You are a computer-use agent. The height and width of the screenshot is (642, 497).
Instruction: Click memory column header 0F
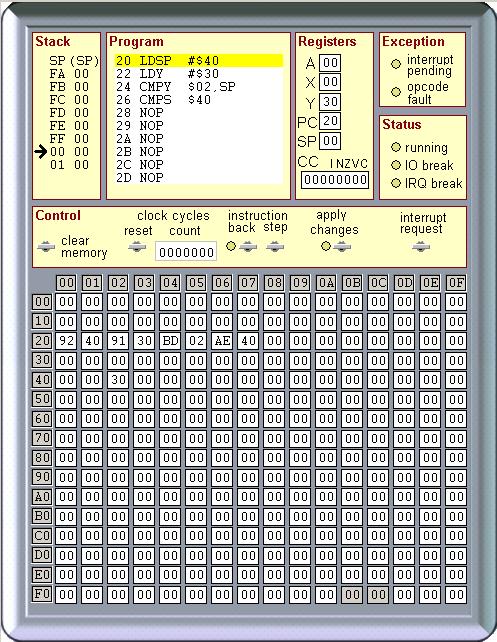coord(456,283)
